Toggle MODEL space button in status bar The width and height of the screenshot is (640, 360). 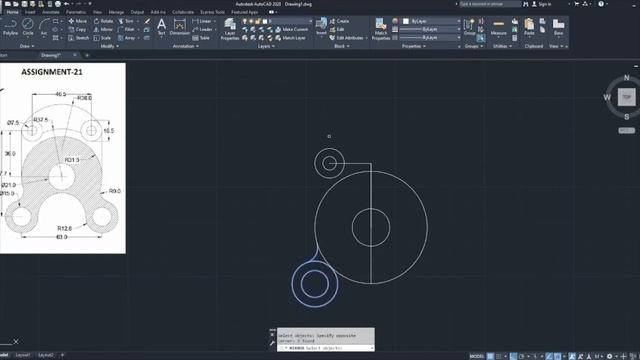pyautogui.click(x=476, y=356)
